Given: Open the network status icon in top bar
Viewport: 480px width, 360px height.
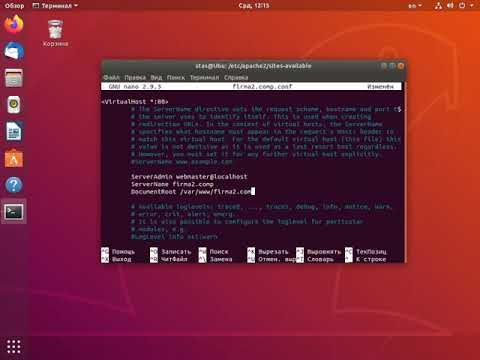Looking at the screenshot, I should (x=438, y=6).
